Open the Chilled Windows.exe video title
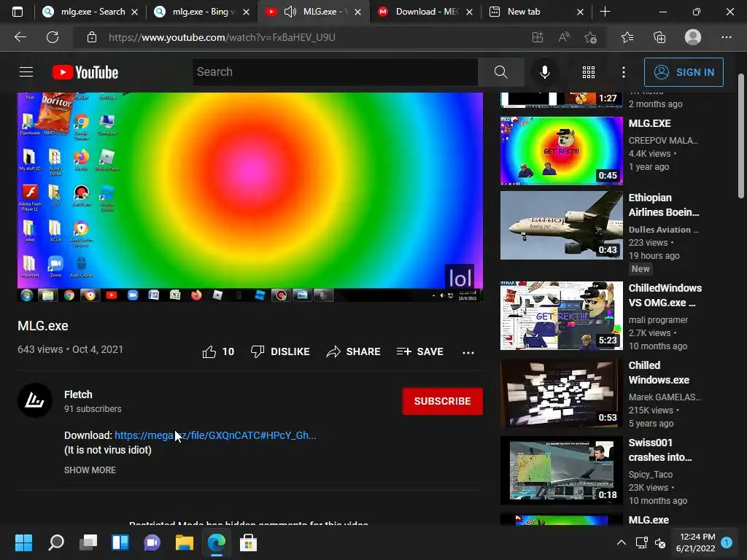The height and width of the screenshot is (560, 747). 659,373
